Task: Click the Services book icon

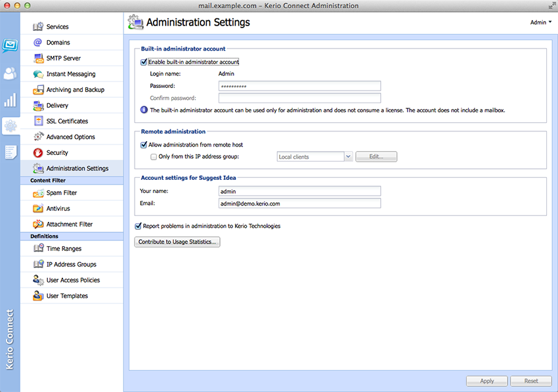Action: coord(38,27)
